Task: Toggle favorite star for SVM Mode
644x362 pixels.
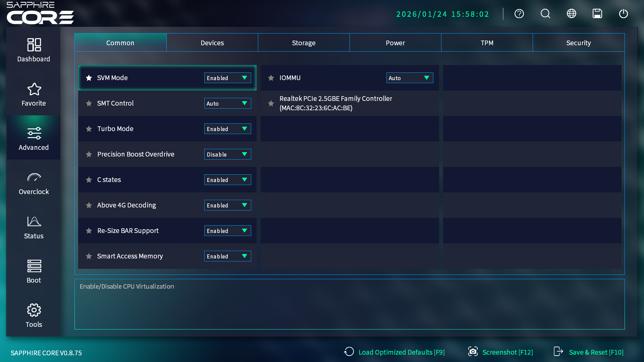Action: [x=89, y=78]
